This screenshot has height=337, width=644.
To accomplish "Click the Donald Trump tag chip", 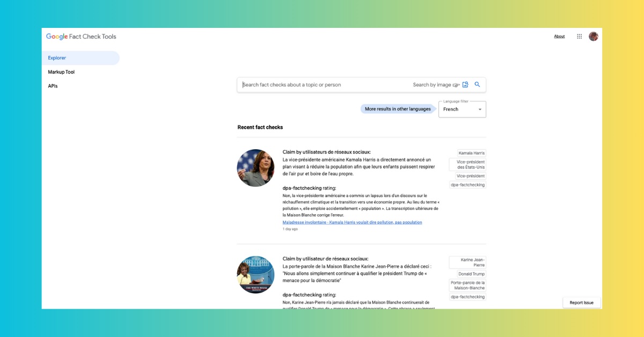I will point(471,274).
